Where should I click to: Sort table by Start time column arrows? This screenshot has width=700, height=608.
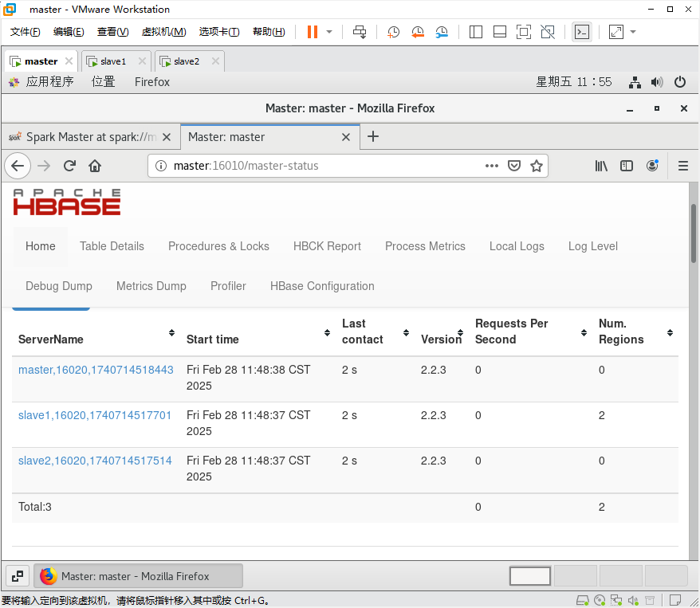327,333
